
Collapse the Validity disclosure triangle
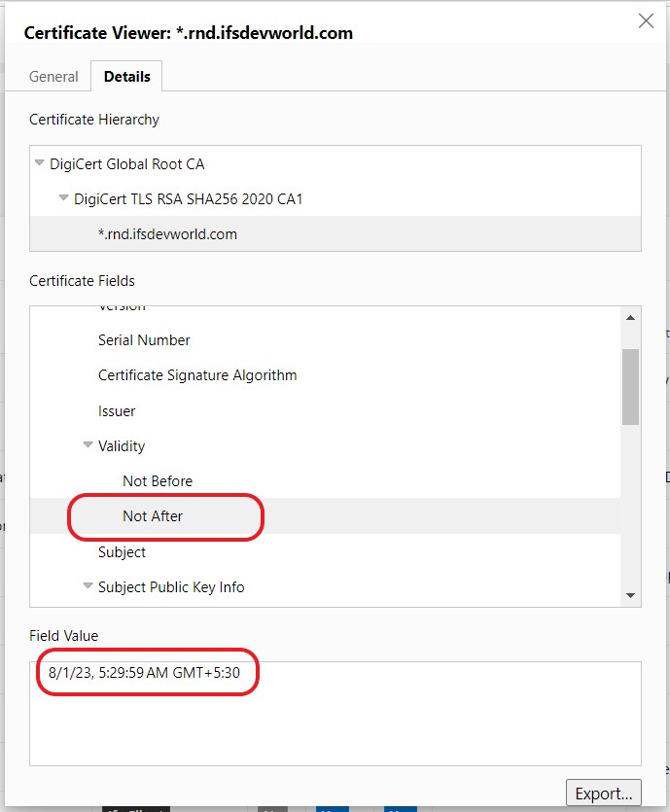point(88,445)
